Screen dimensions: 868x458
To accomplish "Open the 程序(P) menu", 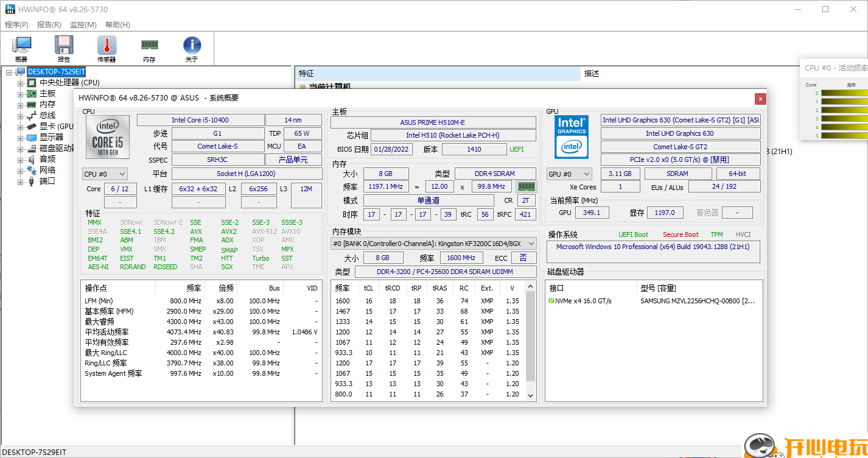I will [x=16, y=25].
